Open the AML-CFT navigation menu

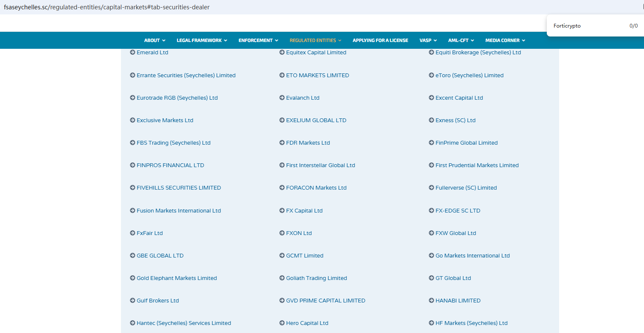(461, 40)
